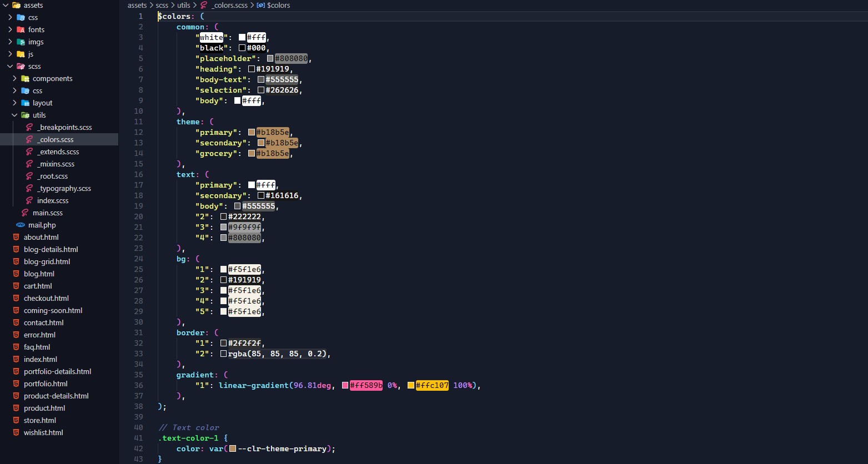Expand the layout folder chevron

(15, 103)
